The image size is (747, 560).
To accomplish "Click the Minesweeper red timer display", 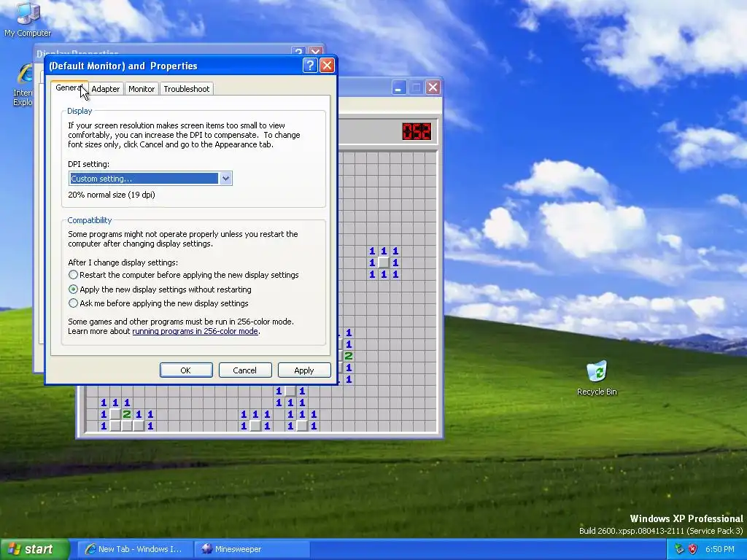I will click(417, 131).
